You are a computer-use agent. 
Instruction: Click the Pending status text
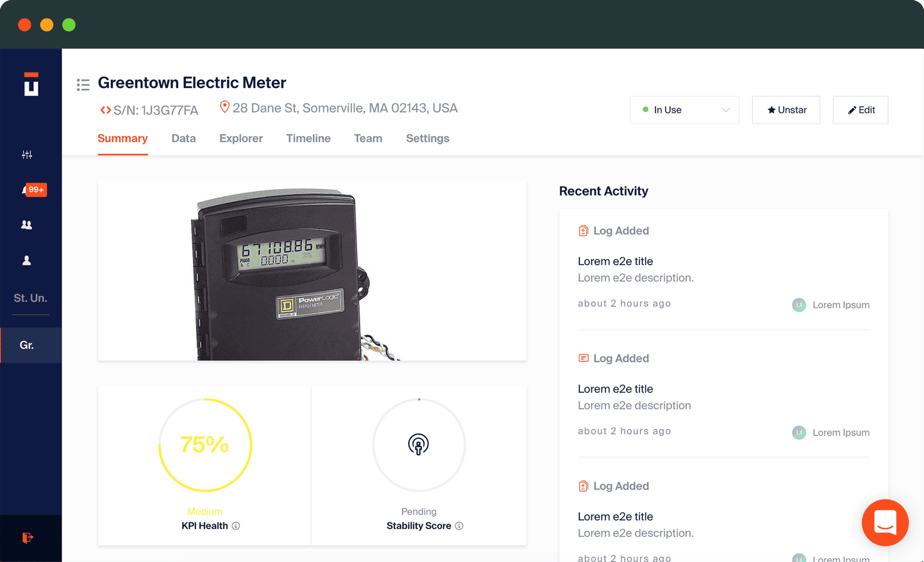[x=419, y=512]
